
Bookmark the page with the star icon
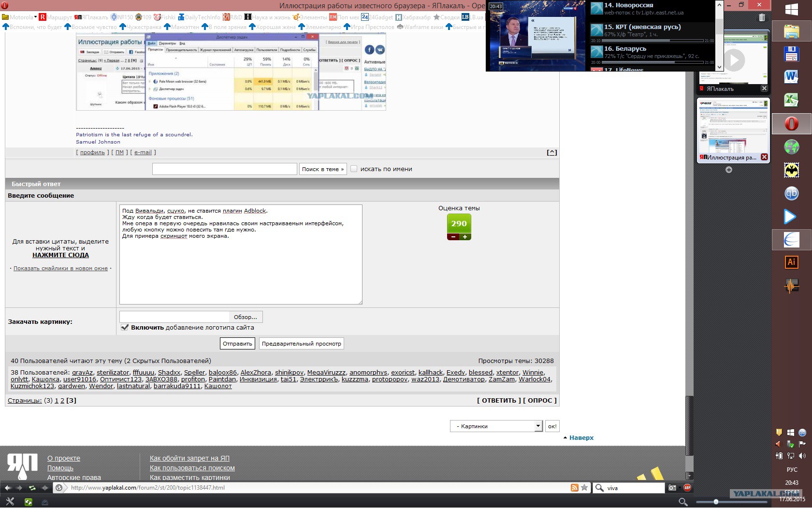click(584, 488)
